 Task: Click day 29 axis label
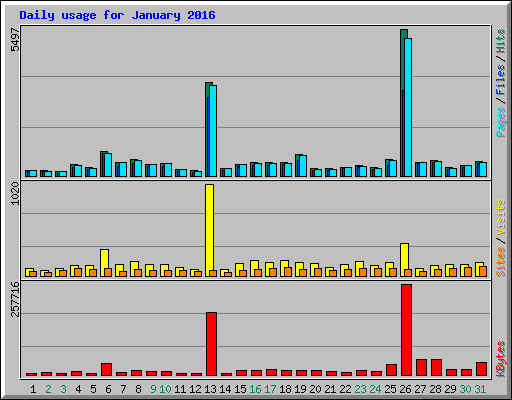[x=450, y=389]
